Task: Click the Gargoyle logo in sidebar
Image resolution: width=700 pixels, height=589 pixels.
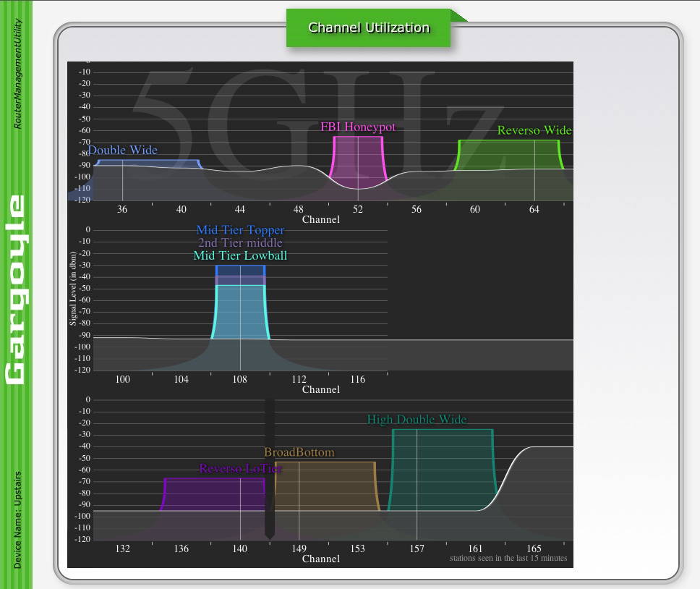Action: click(x=16, y=289)
